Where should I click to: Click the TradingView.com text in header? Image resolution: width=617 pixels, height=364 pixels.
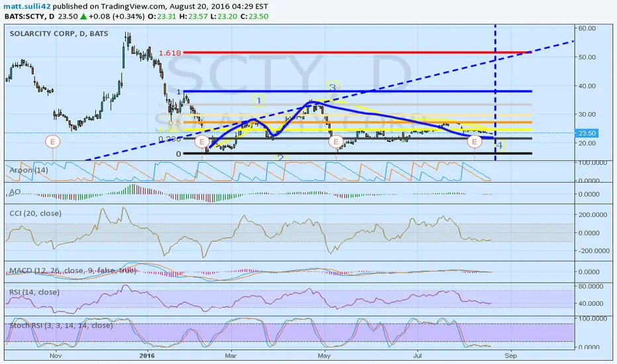(x=133, y=7)
